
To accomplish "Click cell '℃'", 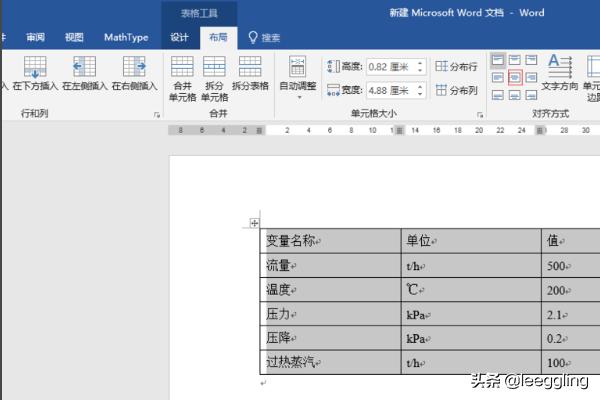I will pyautogui.click(x=471, y=290).
